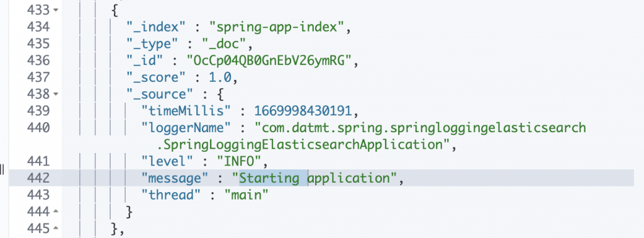
Task: Click the panel resize handle at left edge
Action: [2, 169]
